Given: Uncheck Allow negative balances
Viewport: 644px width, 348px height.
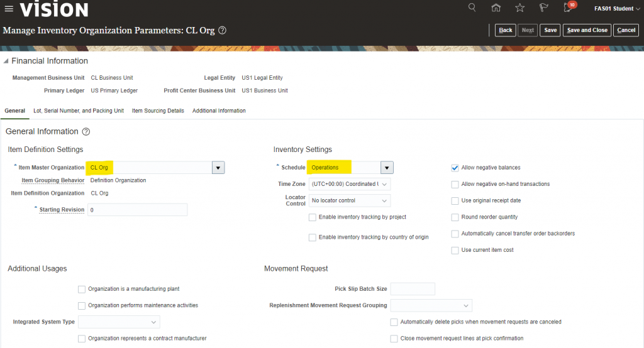Looking at the screenshot, I should [x=455, y=168].
